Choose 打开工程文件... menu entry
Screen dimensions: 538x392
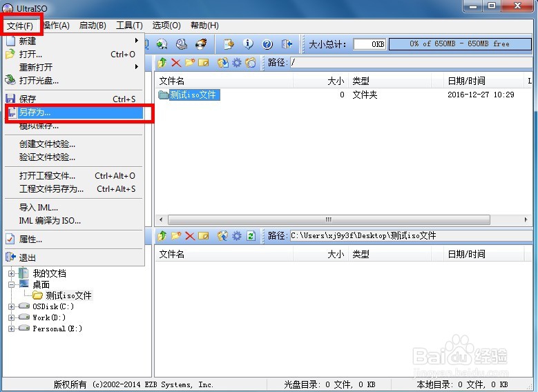click(74, 175)
